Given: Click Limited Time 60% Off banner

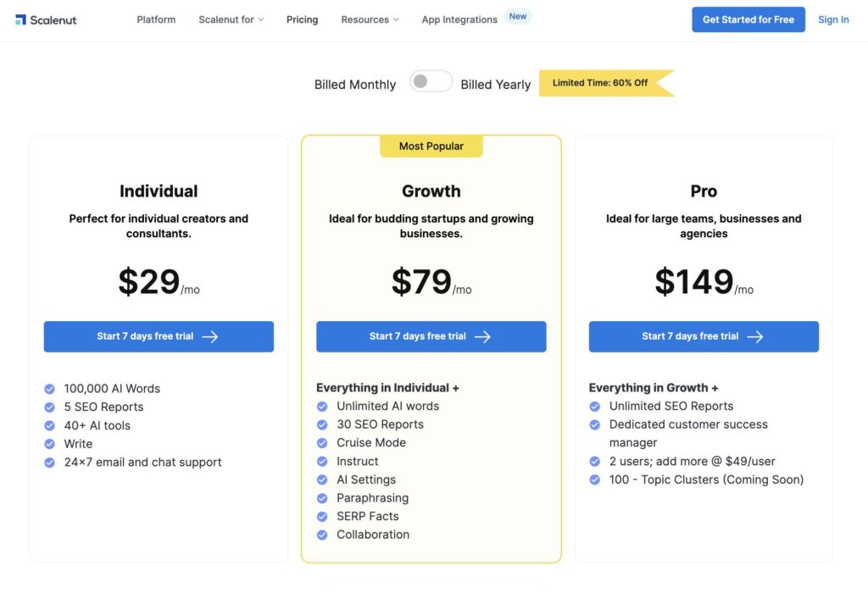Looking at the screenshot, I should [606, 83].
